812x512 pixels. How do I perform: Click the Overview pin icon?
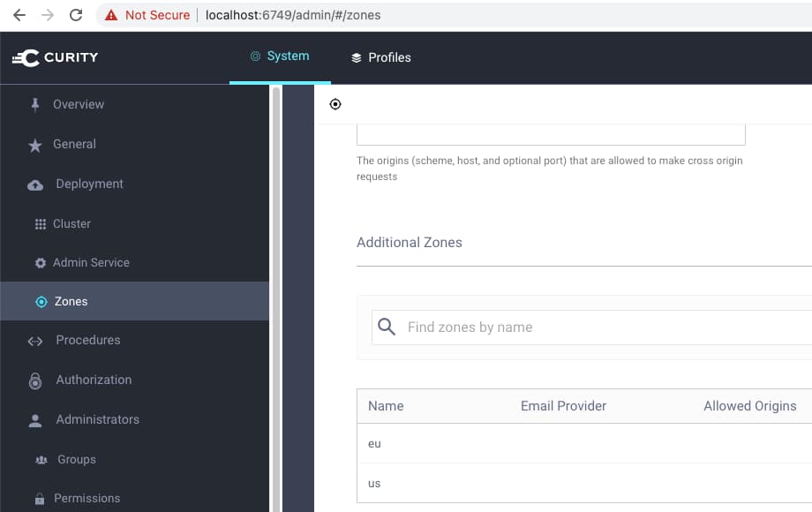(35, 104)
